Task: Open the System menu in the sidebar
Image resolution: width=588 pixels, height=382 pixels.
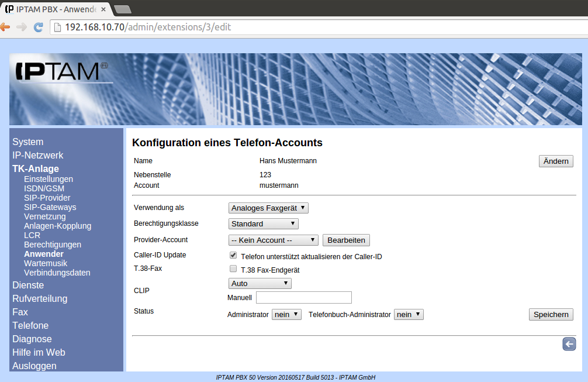Action: click(27, 142)
